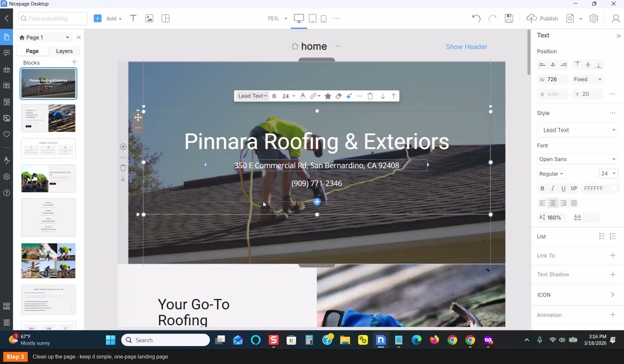Open the Fixed width mode dropdown

(x=587, y=79)
